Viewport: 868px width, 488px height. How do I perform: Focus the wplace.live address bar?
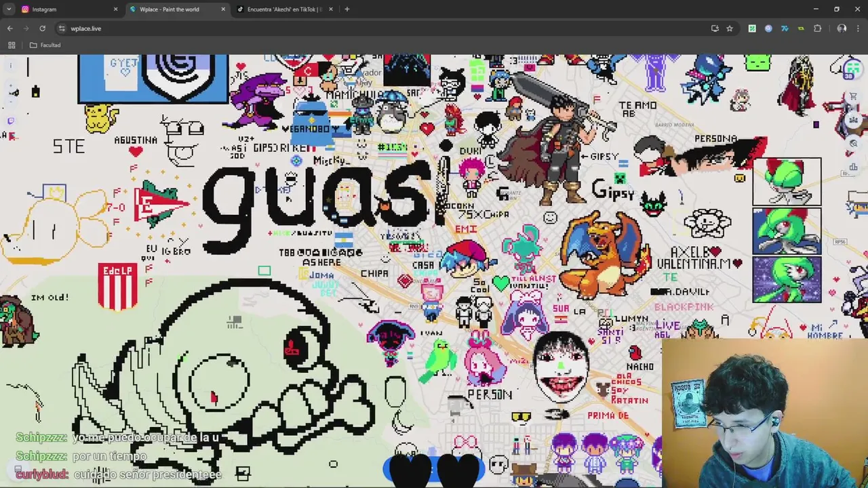380,28
